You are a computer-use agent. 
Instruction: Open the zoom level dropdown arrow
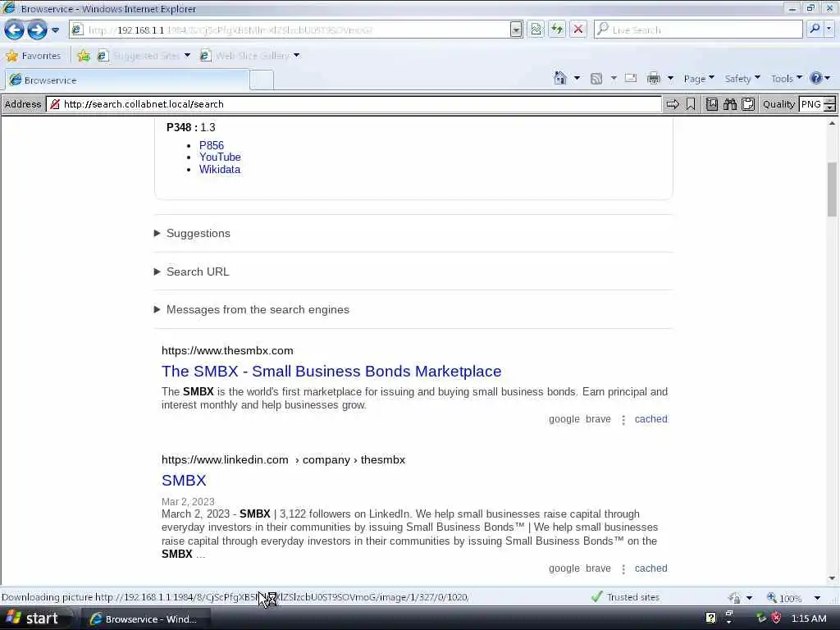[818, 597]
